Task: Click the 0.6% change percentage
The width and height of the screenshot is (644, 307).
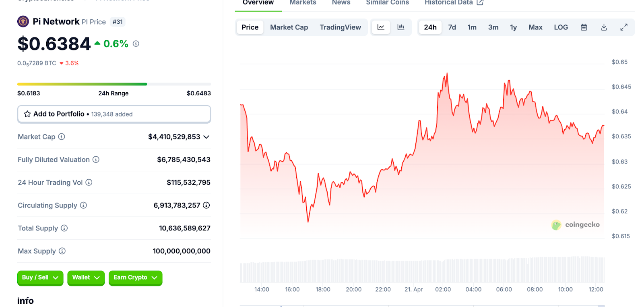Action: (x=116, y=44)
